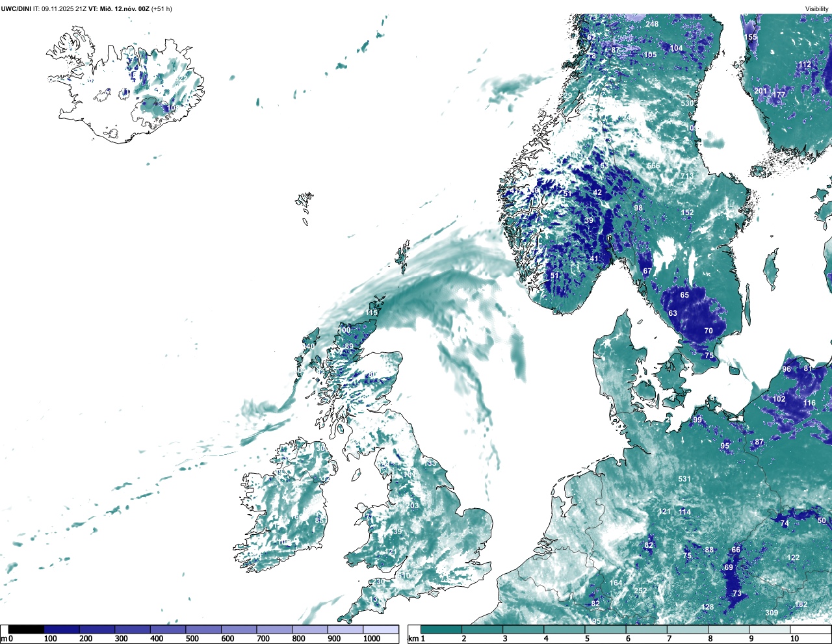
Task: Click the '10' tick label in km legend
Action: 794,639
